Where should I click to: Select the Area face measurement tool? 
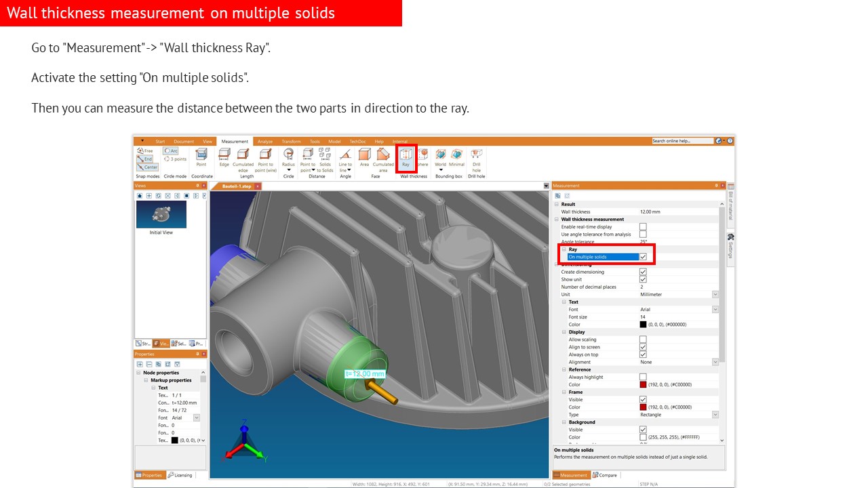click(x=364, y=158)
